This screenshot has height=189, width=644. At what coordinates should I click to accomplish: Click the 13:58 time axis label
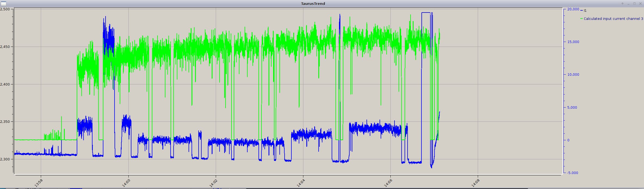tap(39, 183)
